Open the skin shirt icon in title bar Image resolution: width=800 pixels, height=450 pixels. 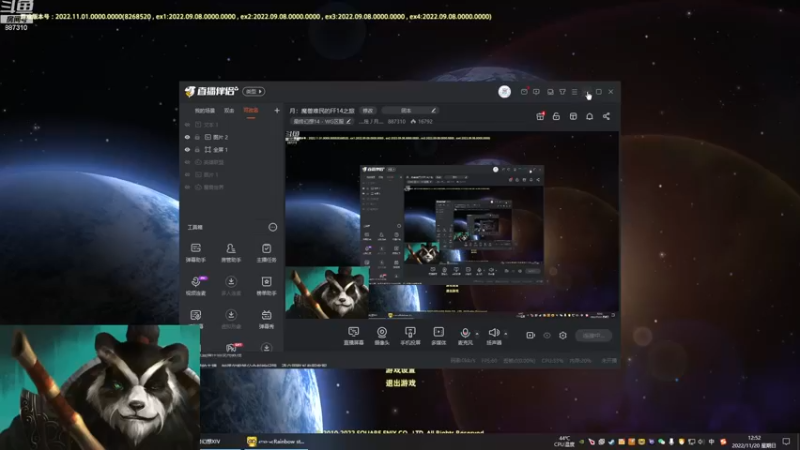click(562, 92)
